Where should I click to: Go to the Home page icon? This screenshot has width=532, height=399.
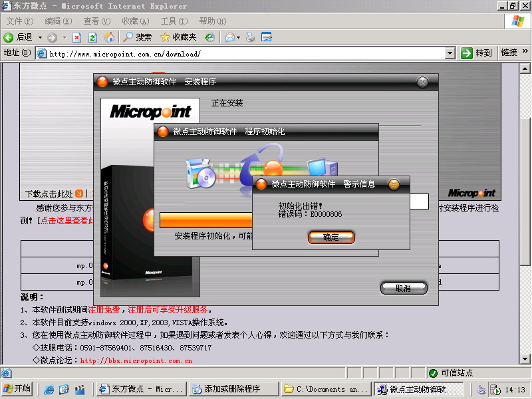(109, 37)
